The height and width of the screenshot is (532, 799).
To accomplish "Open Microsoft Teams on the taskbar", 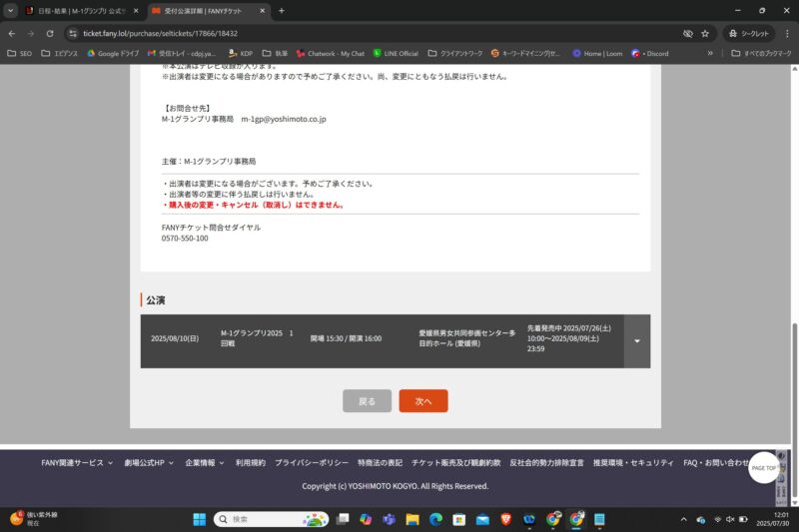I will pos(390,519).
